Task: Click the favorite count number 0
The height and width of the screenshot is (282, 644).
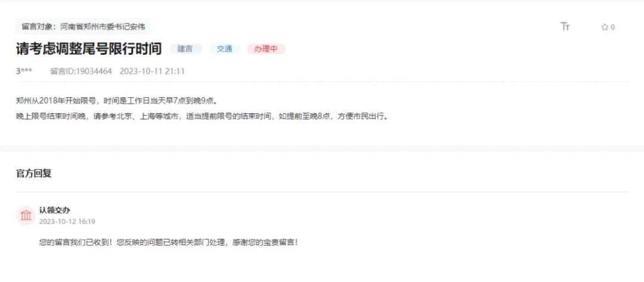Action: [613, 27]
